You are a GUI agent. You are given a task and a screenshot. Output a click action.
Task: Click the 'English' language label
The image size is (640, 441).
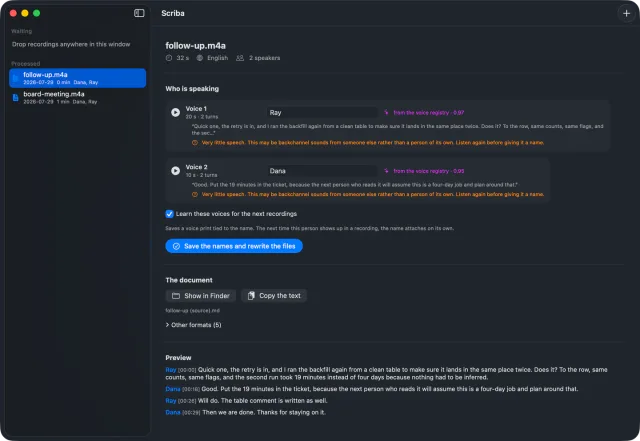pyautogui.click(x=217, y=58)
